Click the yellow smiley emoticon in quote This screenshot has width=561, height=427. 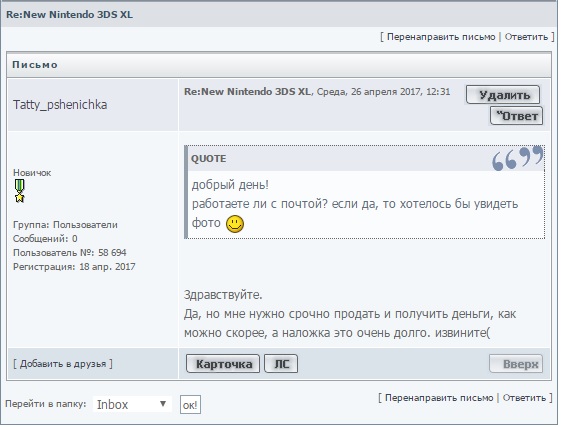tap(235, 224)
